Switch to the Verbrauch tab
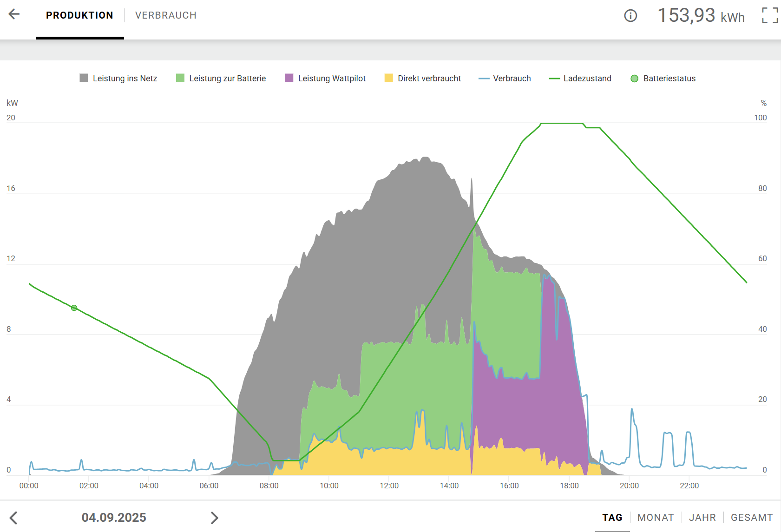 pos(166,15)
